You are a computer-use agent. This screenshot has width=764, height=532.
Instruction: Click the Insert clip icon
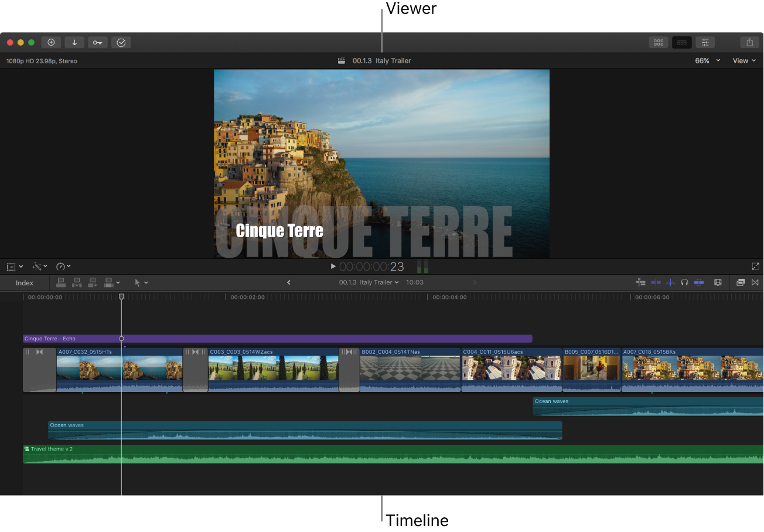coord(76,282)
